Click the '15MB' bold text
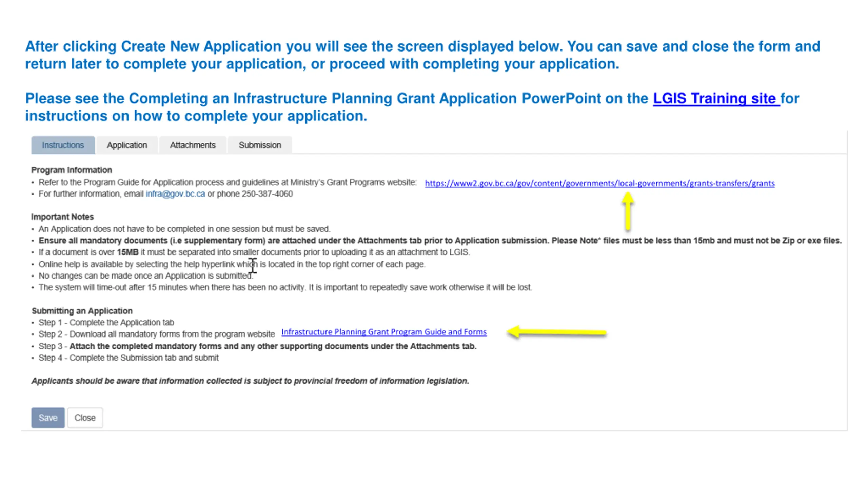This screenshot has height=488, width=868. point(127,252)
